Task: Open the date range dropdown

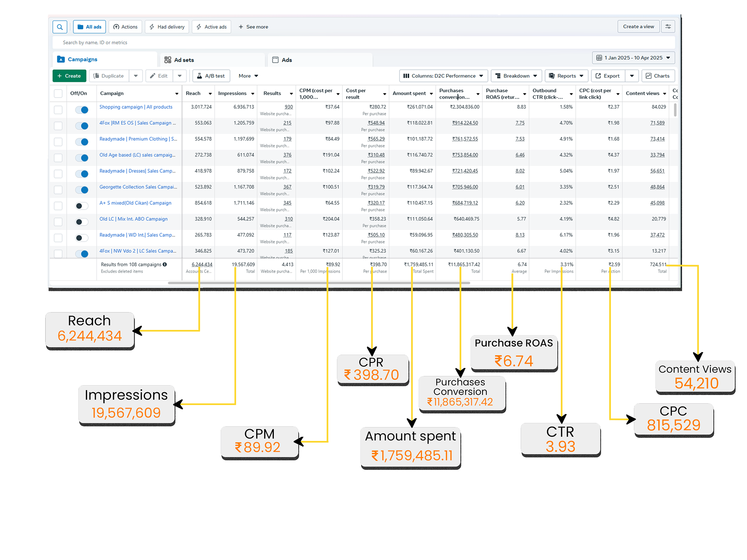Action: (x=633, y=58)
